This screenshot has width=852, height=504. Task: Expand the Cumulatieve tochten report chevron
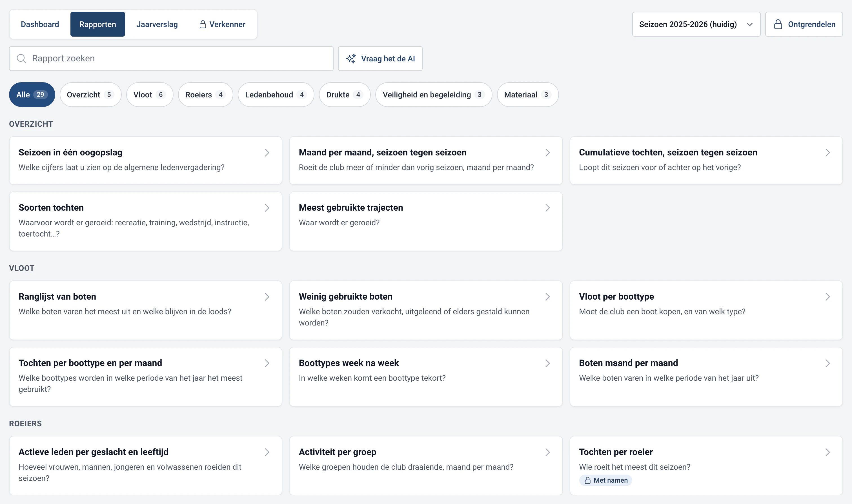pyautogui.click(x=827, y=153)
